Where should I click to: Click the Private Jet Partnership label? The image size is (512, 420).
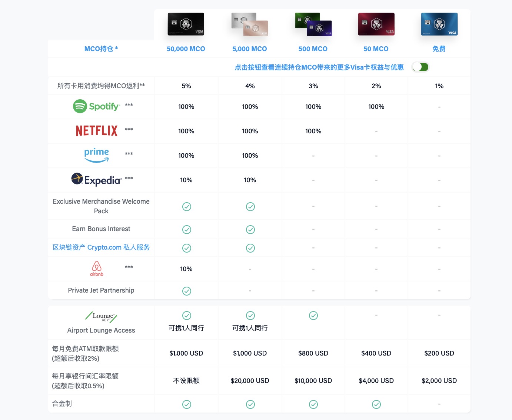(x=101, y=290)
